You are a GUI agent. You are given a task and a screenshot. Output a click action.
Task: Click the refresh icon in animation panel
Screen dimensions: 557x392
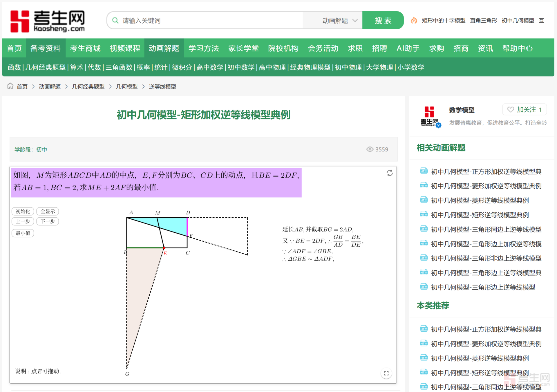click(390, 173)
